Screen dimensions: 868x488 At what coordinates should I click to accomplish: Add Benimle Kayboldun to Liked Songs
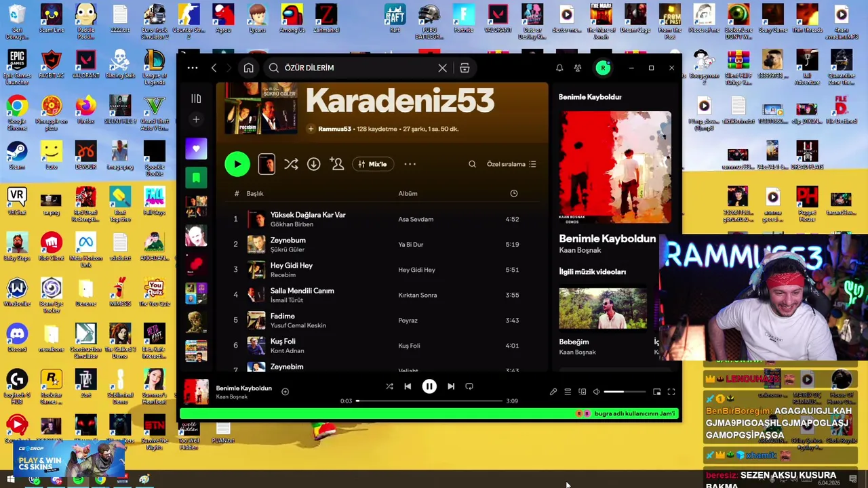tap(285, 392)
